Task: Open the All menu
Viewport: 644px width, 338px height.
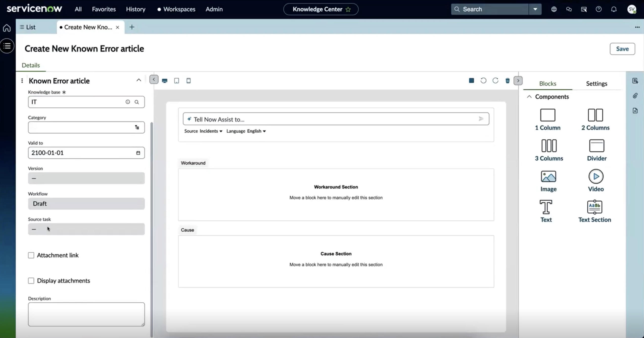Action: 78,9
